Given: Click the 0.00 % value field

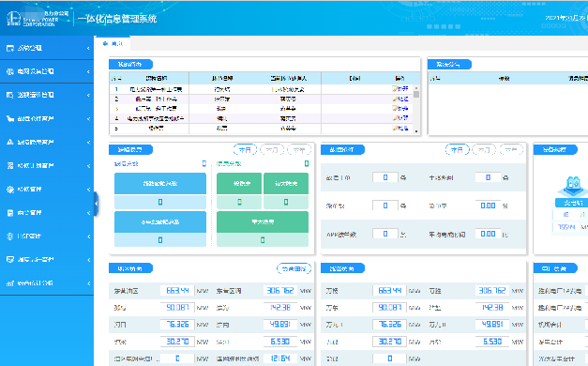Looking at the screenshot, I should 488,206.
